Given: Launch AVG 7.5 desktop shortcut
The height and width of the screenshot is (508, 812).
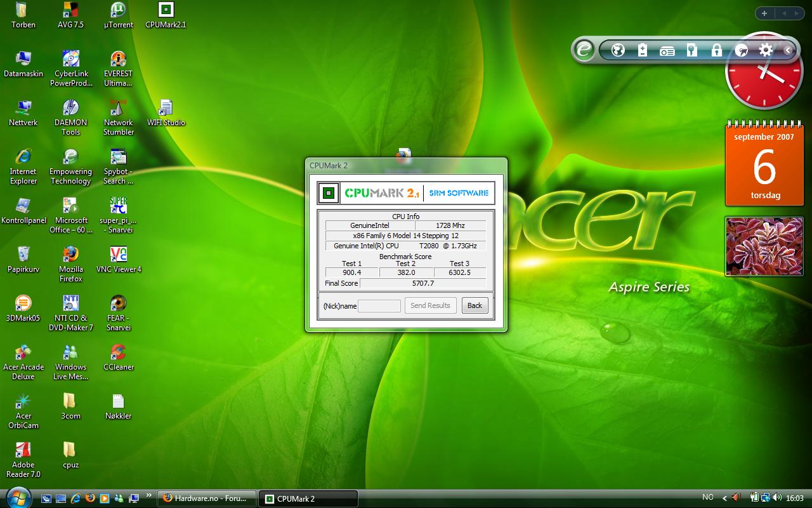Looking at the screenshot, I should click(x=70, y=15).
